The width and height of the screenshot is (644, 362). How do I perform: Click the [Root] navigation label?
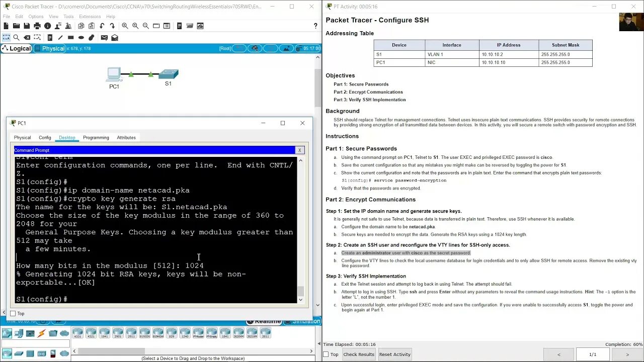(x=225, y=49)
